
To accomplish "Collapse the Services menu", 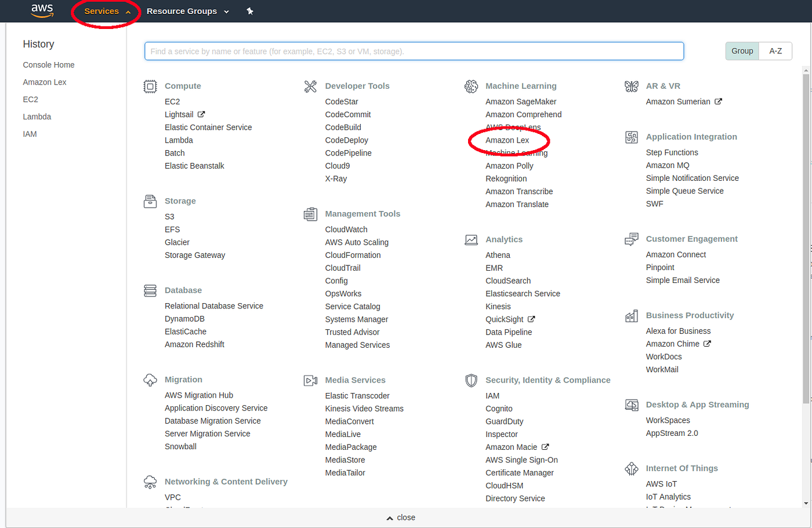I will 107,11.
